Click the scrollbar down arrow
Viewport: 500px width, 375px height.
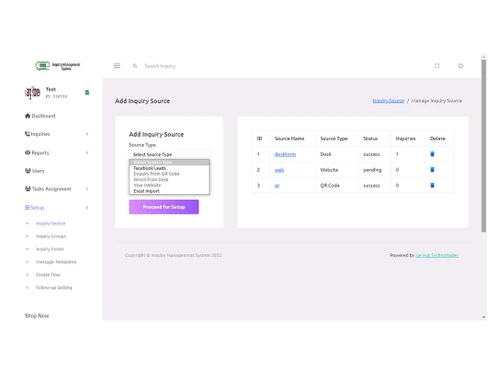point(484,317)
